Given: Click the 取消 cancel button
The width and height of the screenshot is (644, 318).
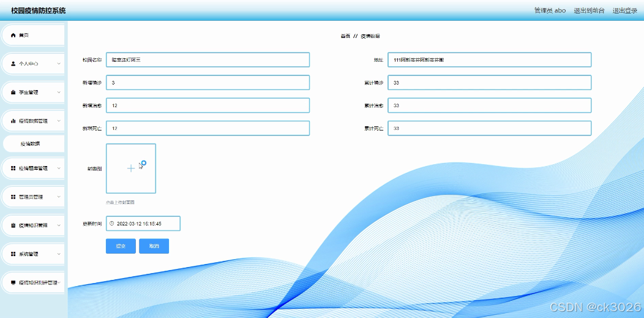Looking at the screenshot, I should coord(154,246).
